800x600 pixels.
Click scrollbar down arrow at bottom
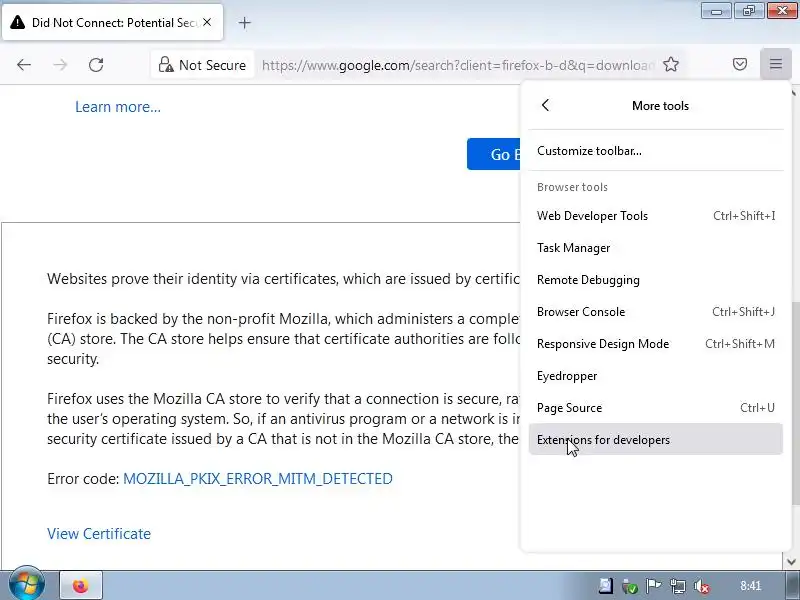792,562
